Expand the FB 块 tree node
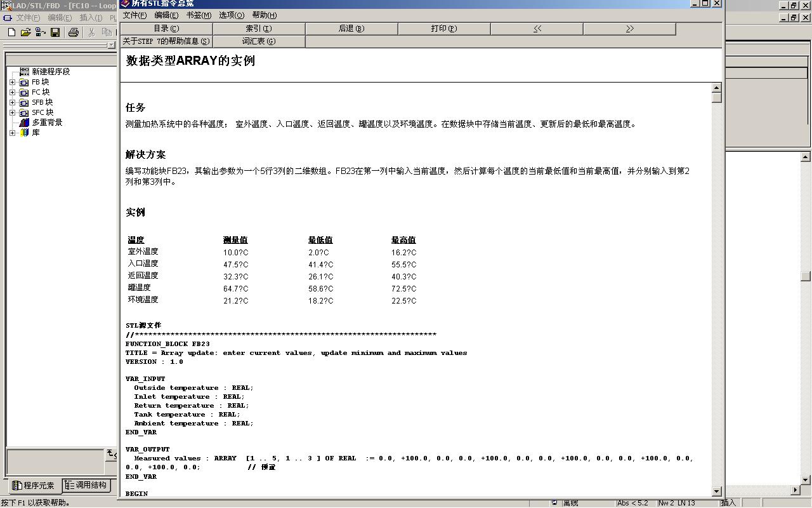Viewport: 812px width, 508px height. [12, 82]
